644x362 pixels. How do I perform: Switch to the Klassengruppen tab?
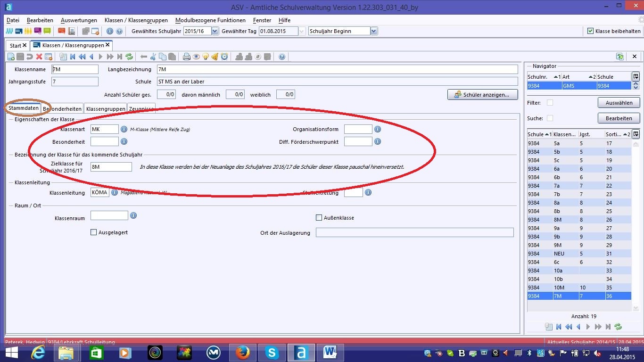click(x=106, y=109)
